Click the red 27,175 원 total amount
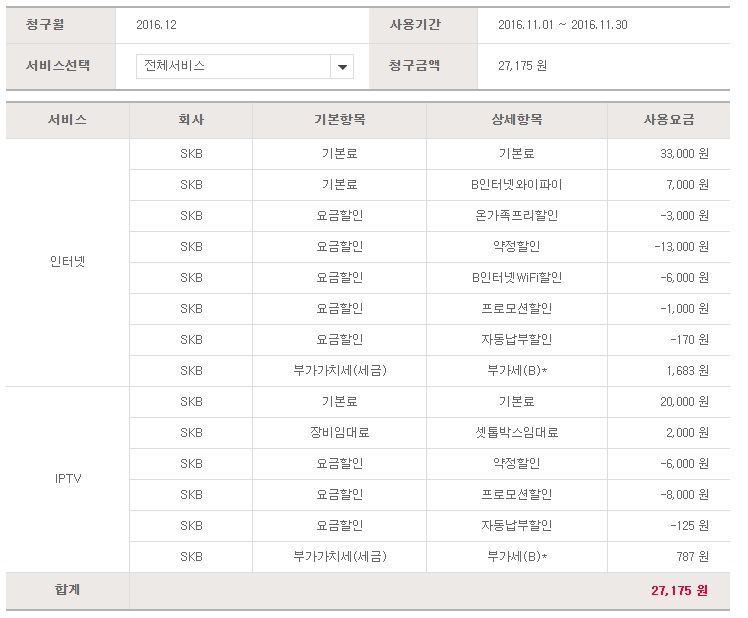The width and height of the screenshot is (748, 618). click(x=678, y=590)
